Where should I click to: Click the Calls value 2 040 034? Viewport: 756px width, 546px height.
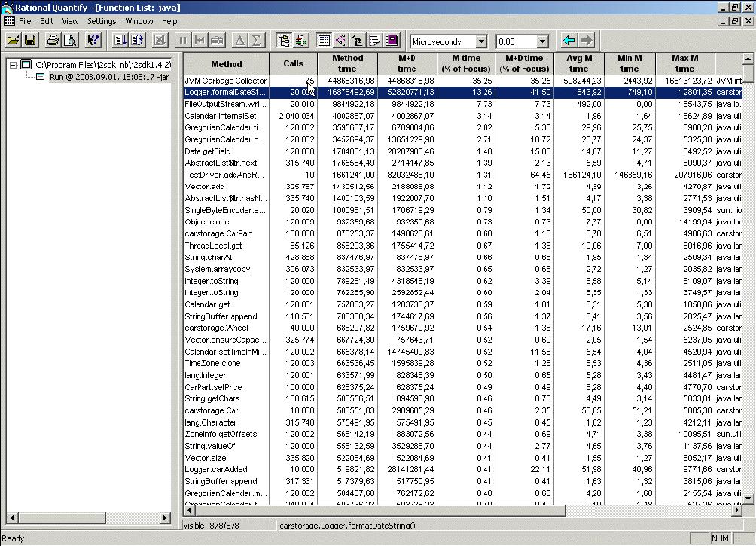tap(297, 116)
